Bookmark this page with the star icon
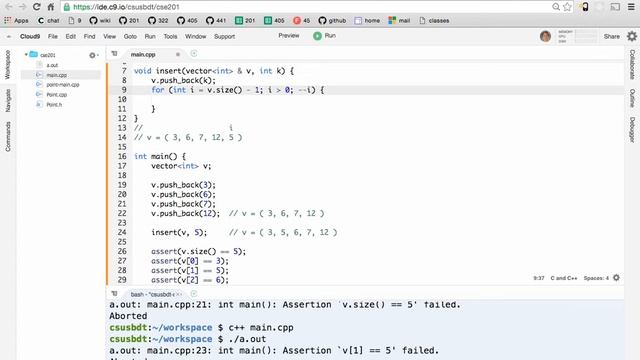The width and height of the screenshot is (640, 360). pos(567,7)
